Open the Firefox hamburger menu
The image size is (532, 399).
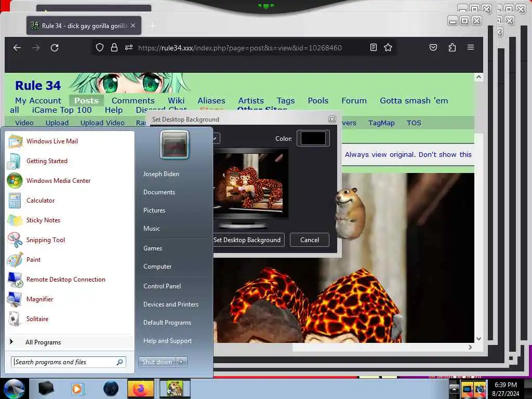pyautogui.click(x=471, y=47)
